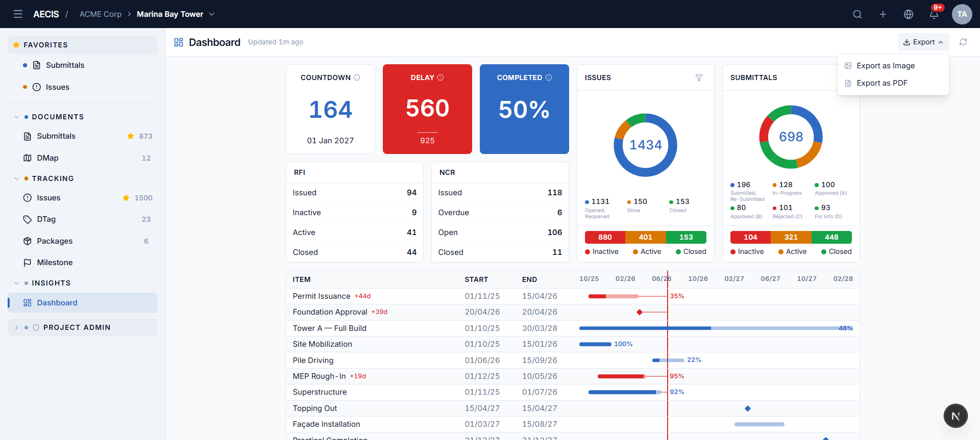Click the ACME Corp breadcrumb link
The image size is (980, 440).
click(x=101, y=14)
